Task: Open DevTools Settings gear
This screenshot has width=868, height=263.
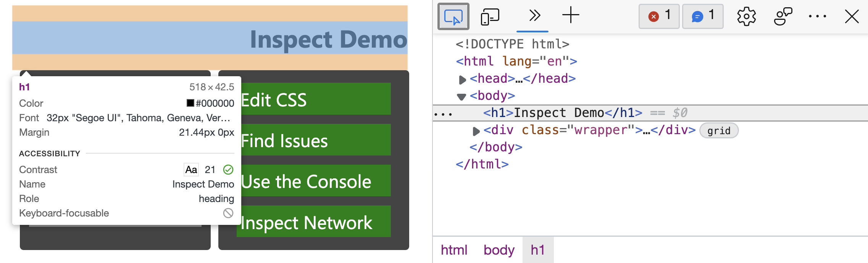Action: 746,16
